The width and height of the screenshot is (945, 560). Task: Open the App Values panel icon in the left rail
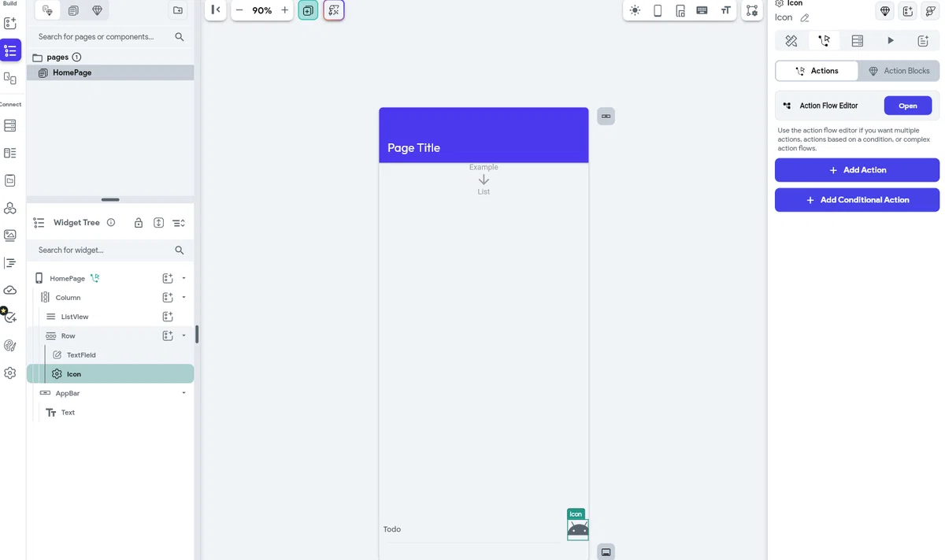(10, 180)
